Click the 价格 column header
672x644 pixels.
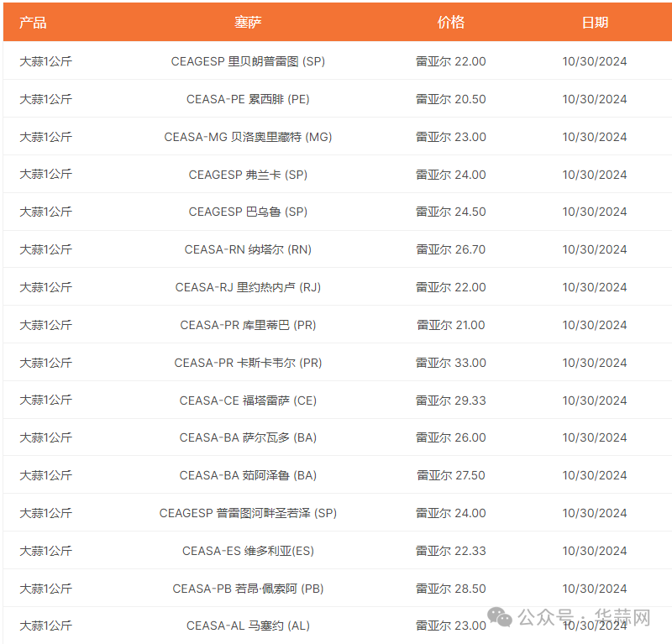(x=451, y=23)
